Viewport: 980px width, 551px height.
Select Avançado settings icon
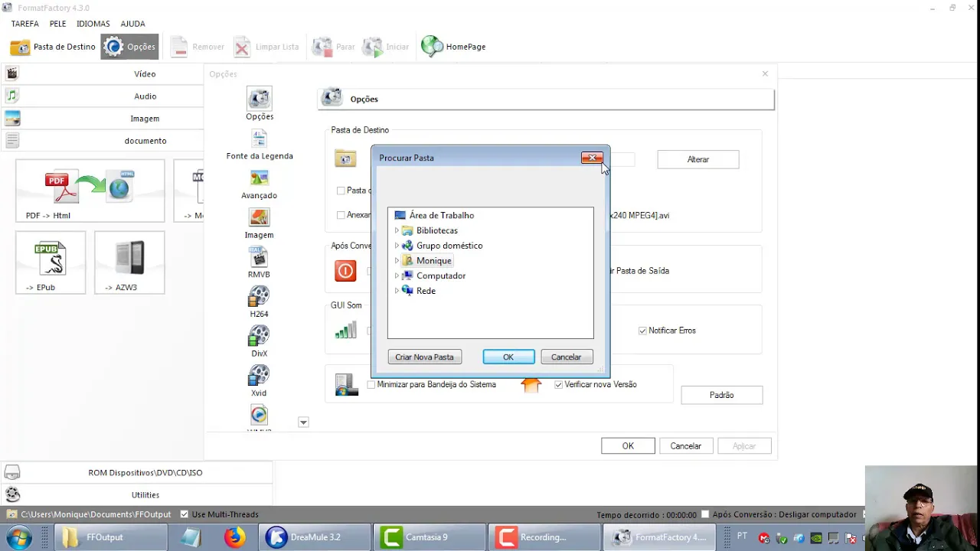(260, 178)
